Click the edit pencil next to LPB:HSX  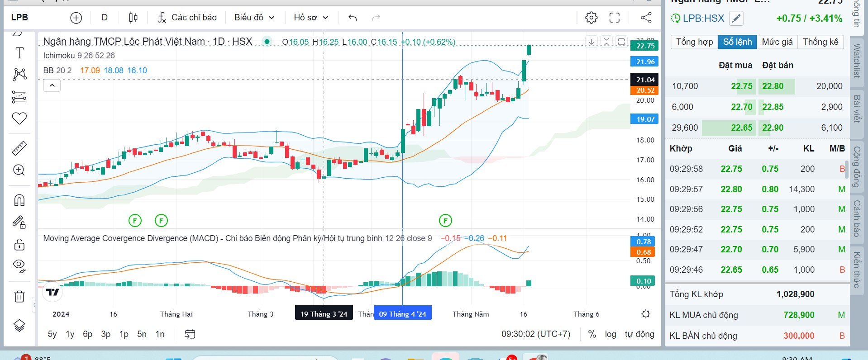(x=736, y=19)
